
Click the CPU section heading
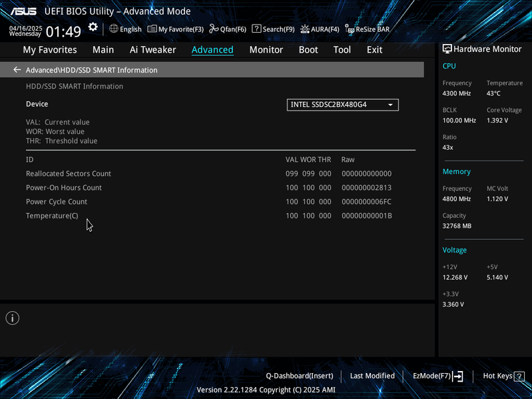pyautogui.click(x=449, y=66)
